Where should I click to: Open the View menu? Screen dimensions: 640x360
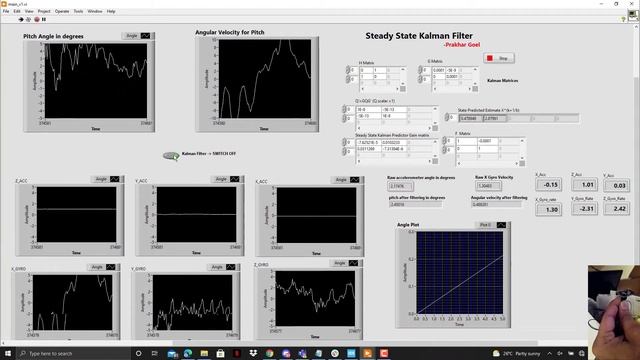click(29, 11)
